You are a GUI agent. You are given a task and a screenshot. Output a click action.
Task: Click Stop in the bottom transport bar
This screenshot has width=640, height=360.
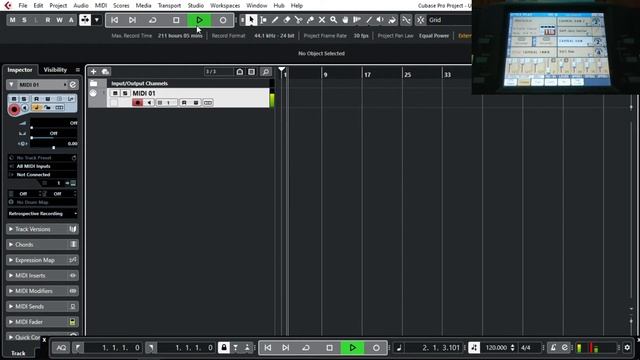pyautogui.click(x=329, y=348)
